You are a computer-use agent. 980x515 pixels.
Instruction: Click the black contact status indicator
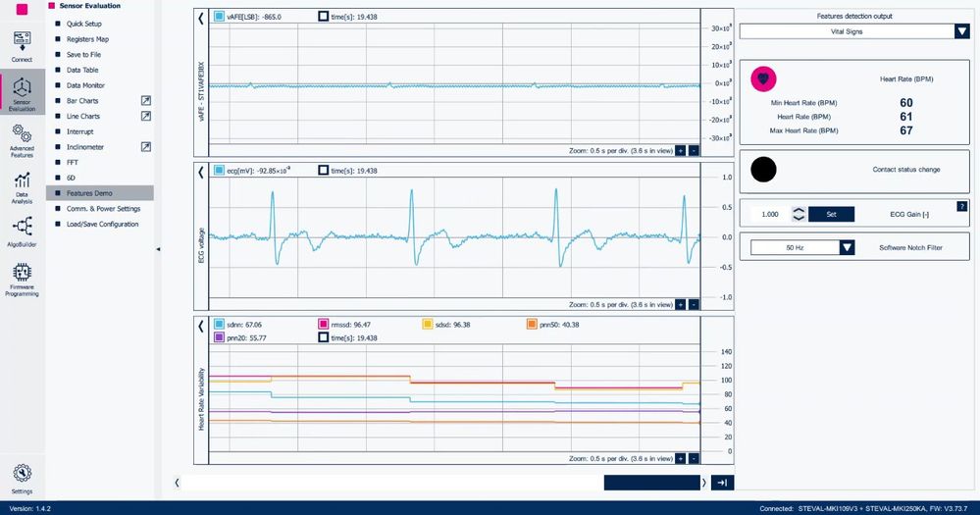763,170
